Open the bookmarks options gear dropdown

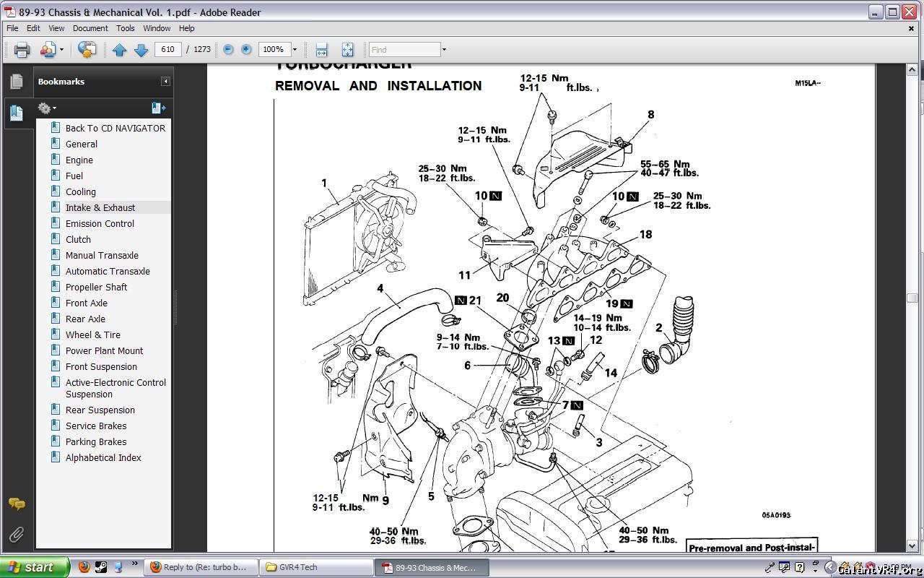pyautogui.click(x=47, y=108)
